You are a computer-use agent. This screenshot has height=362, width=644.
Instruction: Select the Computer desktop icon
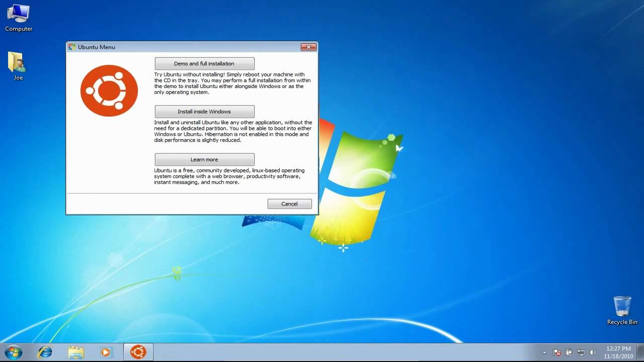click(x=19, y=18)
